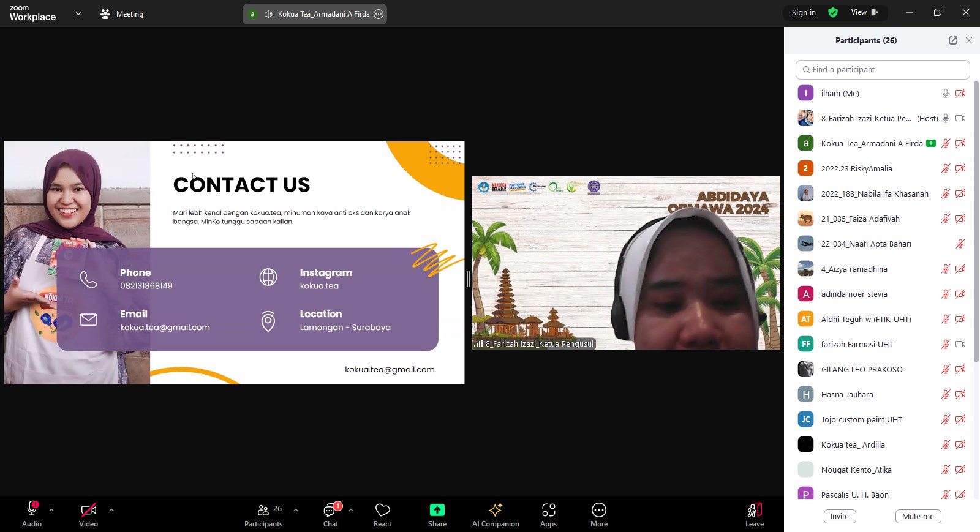
Task: Open the Zoom Workplace dropdown chevron
Action: (78, 13)
